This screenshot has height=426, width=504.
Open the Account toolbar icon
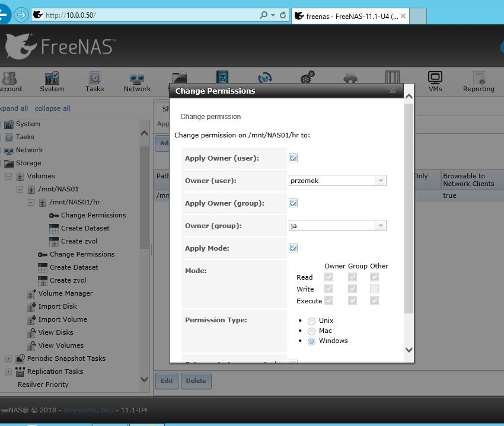click(x=10, y=82)
